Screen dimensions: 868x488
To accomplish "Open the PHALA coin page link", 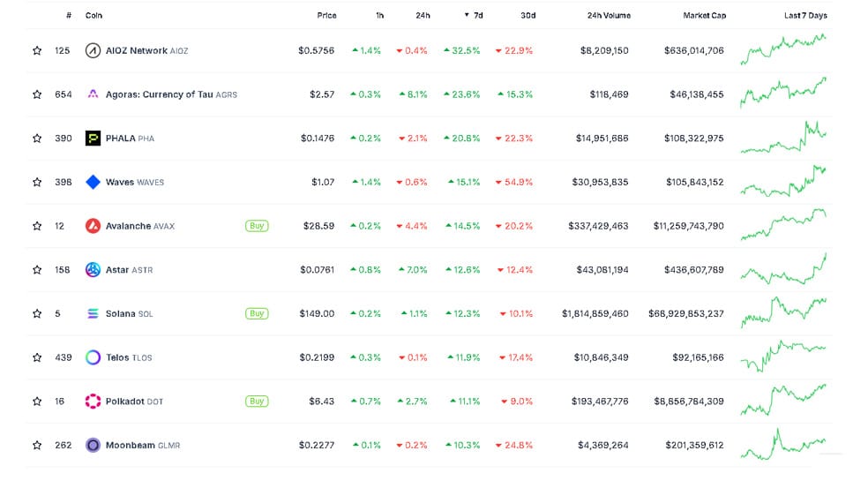I will click(130, 138).
